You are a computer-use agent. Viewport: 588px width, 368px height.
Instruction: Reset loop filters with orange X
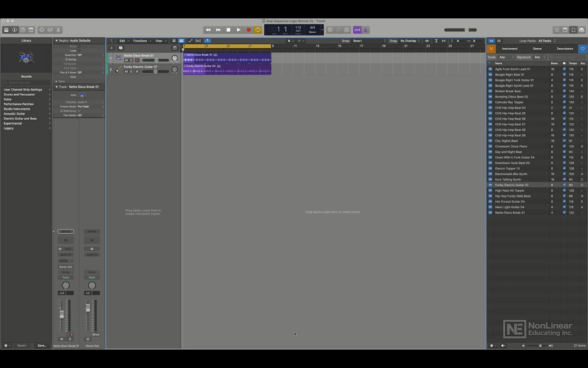492,49
